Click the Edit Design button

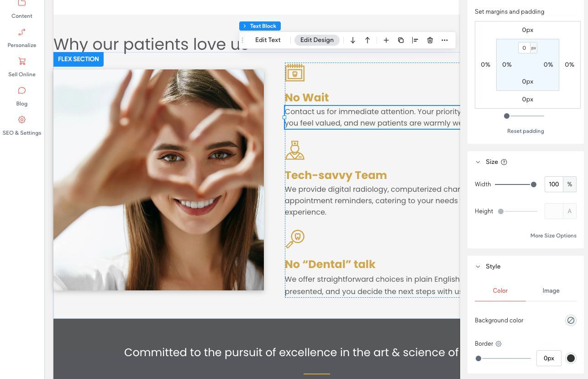(317, 40)
